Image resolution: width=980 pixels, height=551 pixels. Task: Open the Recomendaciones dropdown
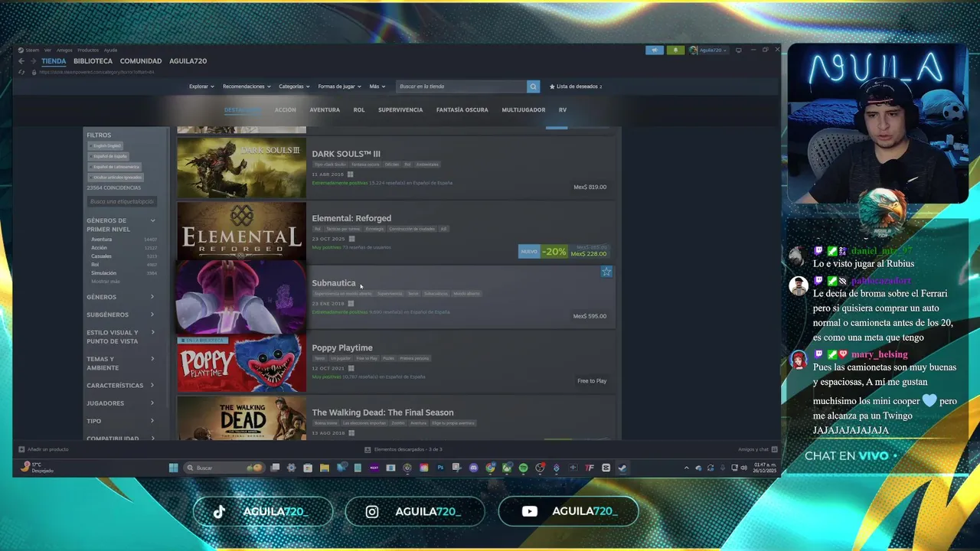tap(247, 86)
